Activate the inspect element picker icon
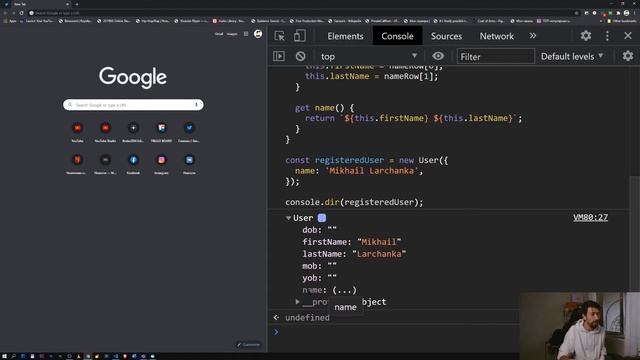The height and width of the screenshot is (360, 640). coord(280,36)
